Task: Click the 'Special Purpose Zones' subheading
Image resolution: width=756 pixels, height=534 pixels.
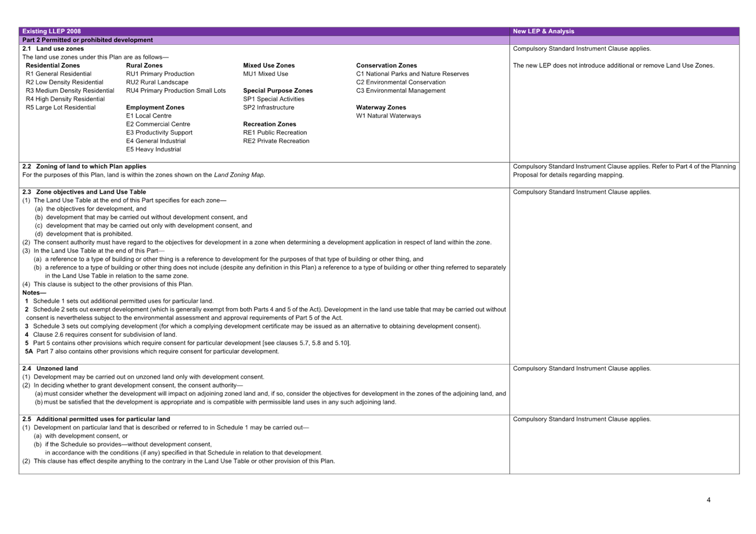Action: 278,91
